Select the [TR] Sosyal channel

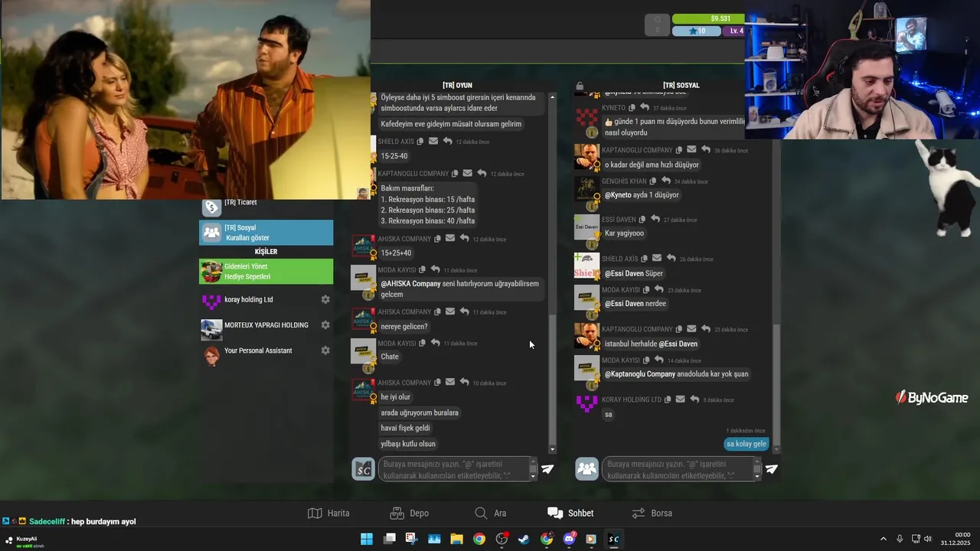(x=266, y=233)
